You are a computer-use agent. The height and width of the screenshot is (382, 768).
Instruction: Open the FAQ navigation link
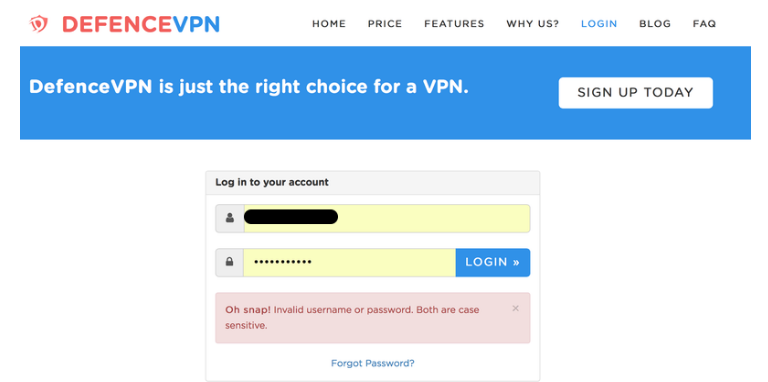pos(704,24)
